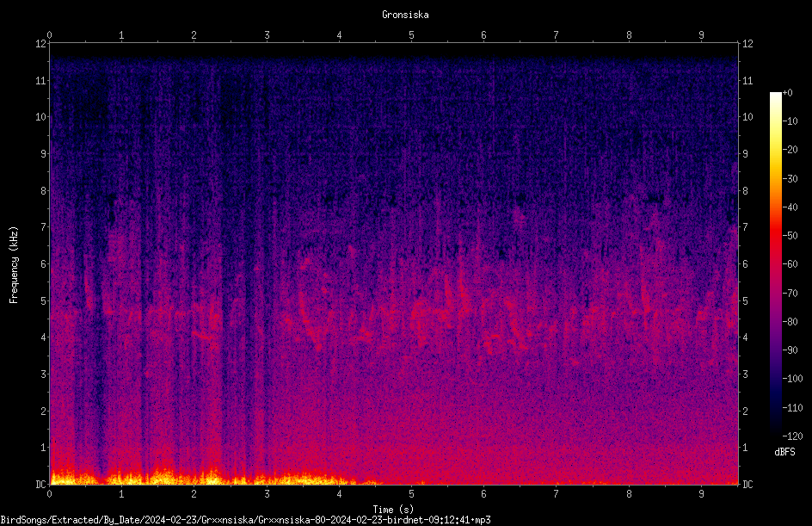Click the DC label on left axis
The height and width of the screenshot is (526, 812).
point(41,484)
